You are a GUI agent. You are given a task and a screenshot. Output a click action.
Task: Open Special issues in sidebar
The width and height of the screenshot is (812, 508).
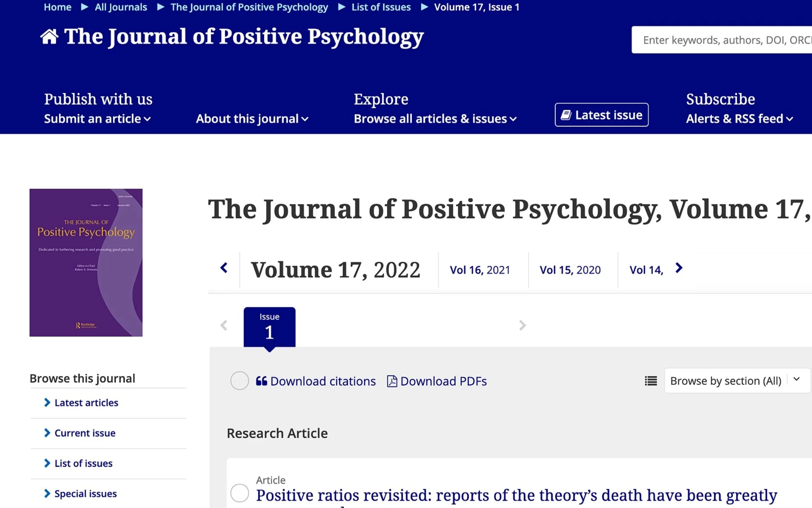pyautogui.click(x=86, y=494)
